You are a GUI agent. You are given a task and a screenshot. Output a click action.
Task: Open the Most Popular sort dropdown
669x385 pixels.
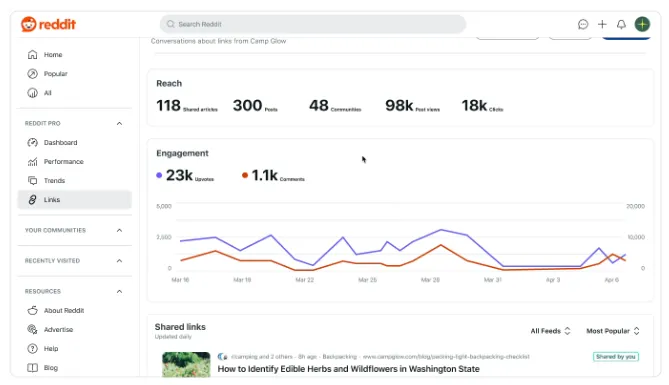[613, 331]
